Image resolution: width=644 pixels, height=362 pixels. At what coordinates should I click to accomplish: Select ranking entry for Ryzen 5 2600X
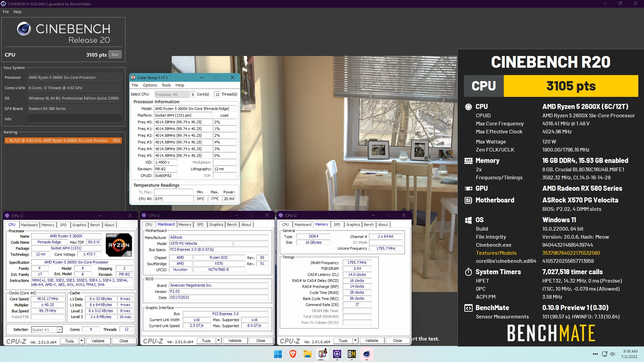pos(63,140)
